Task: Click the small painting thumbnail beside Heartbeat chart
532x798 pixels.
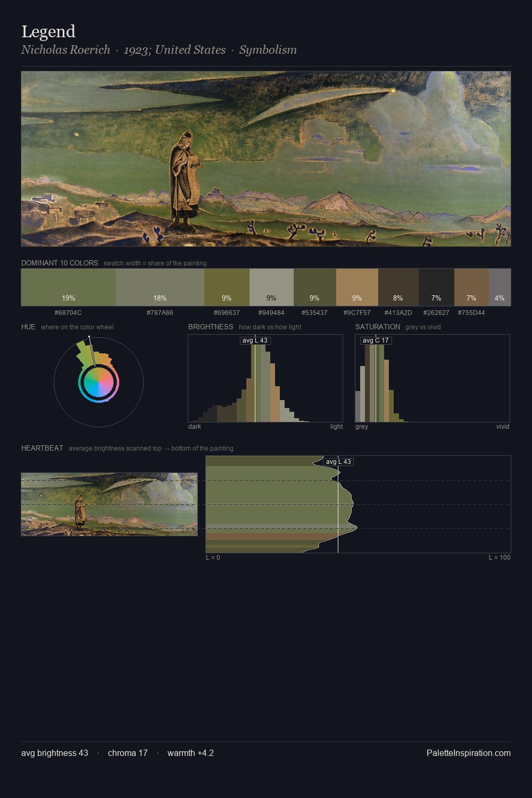Action: [109, 504]
